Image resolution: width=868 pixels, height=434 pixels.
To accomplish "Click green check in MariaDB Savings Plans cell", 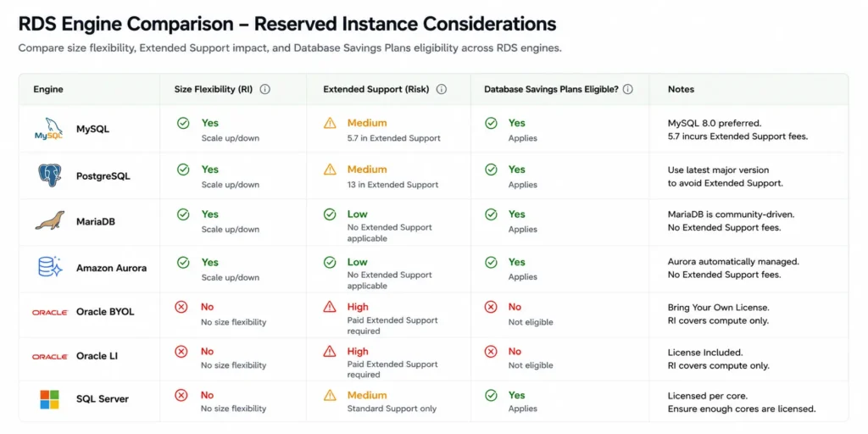I will tap(491, 214).
